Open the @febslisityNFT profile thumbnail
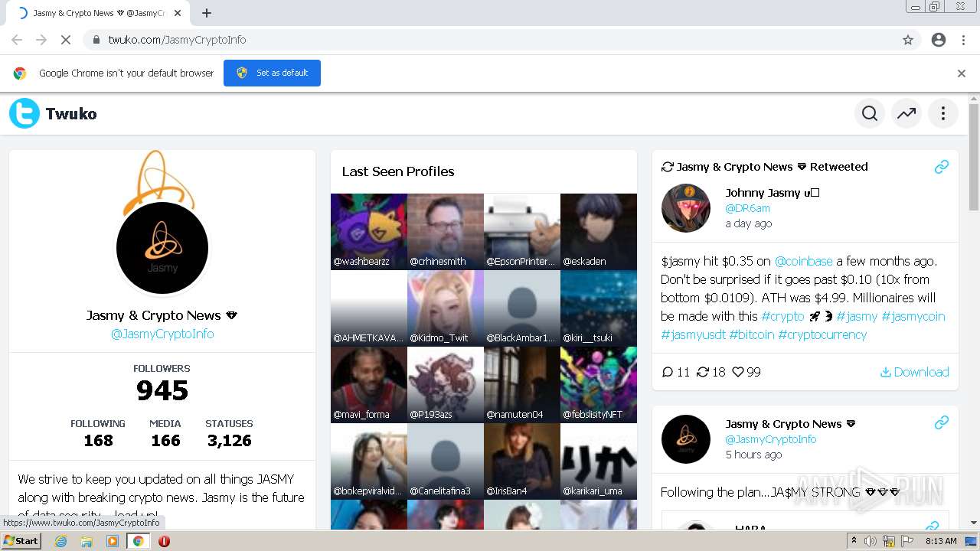The image size is (980, 551). 599,385
